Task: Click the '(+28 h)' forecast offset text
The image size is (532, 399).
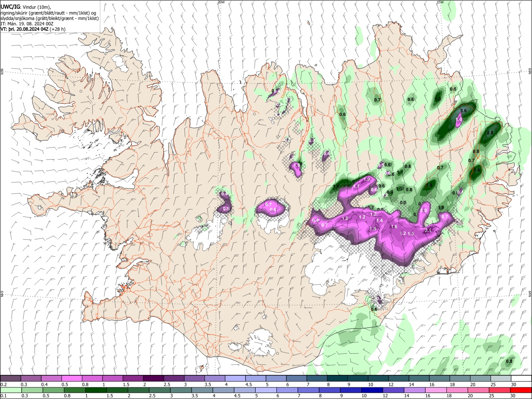Action: [57, 29]
